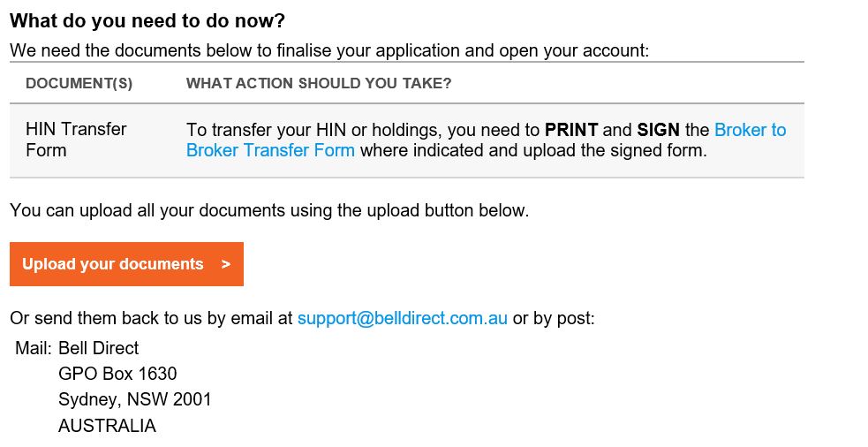Select the HIN Transfer Form table cell
This screenshot has width=868, height=447.
click(x=77, y=140)
